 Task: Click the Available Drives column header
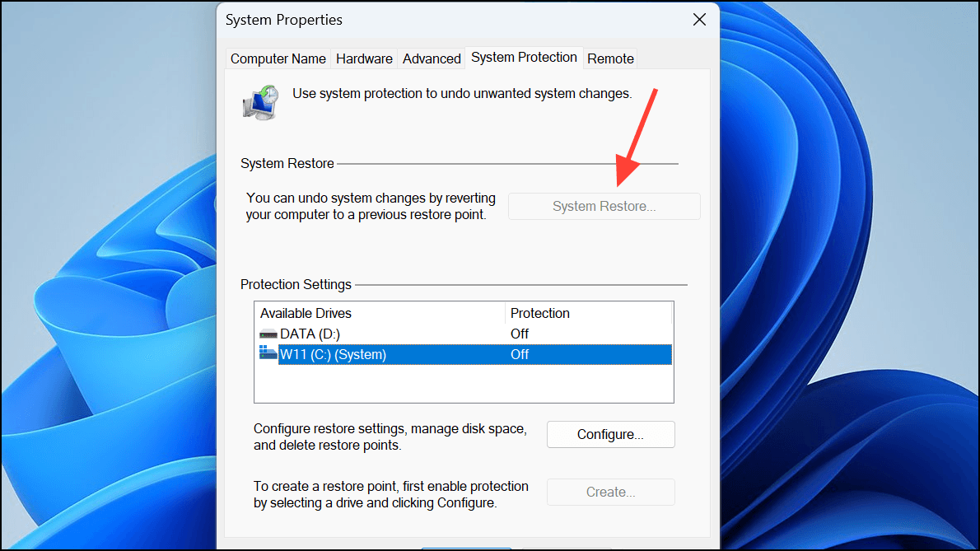click(x=306, y=313)
